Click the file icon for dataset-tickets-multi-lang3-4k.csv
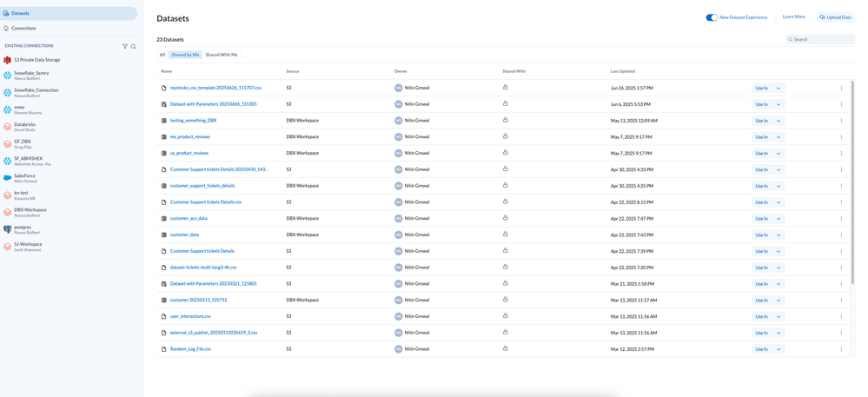868x397 pixels. click(x=164, y=268)
